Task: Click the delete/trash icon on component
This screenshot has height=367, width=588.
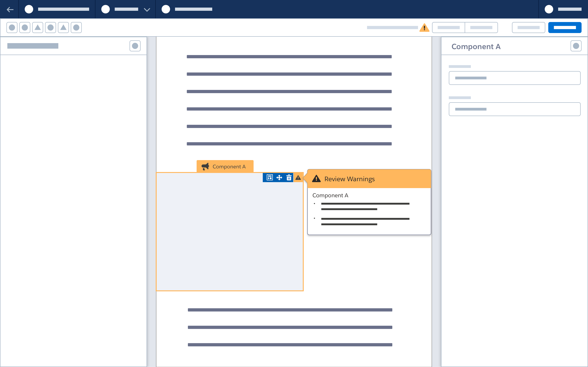Action: click(289, 178)
